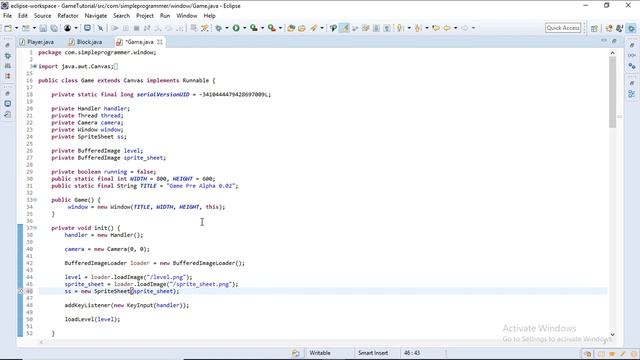Open the Project menu

pos(144,16)
